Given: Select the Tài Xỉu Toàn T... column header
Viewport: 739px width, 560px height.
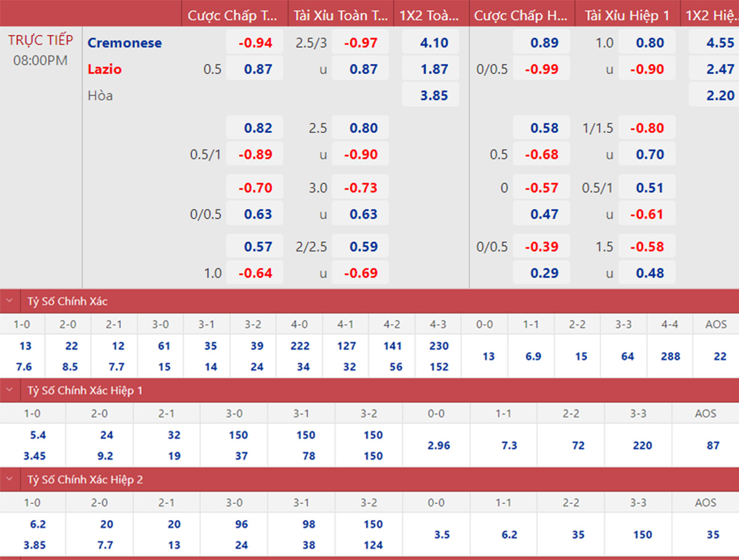Looking at the screenshot, I should 339,15.
